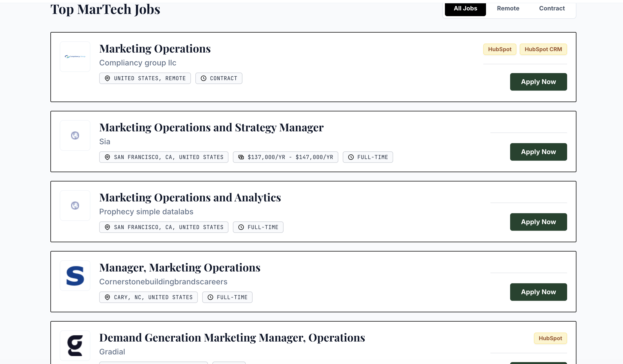Switch to the Remote tab

pos(508,8)
